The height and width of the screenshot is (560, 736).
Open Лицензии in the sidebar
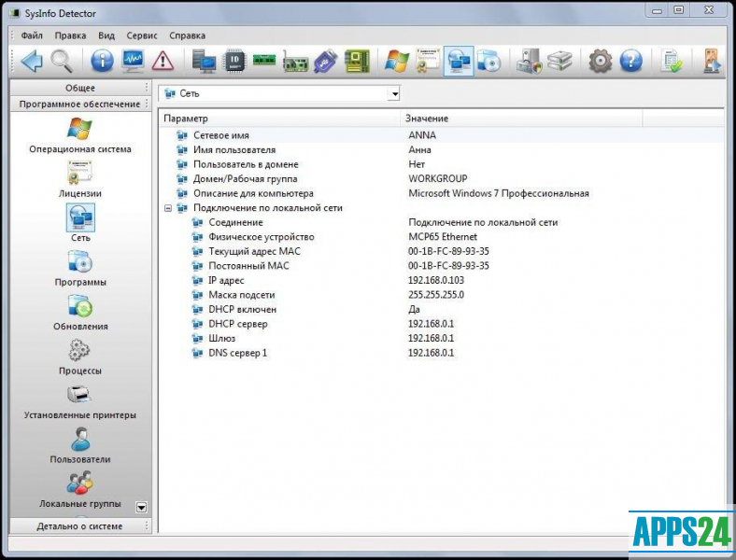click(x=80, y=179)
